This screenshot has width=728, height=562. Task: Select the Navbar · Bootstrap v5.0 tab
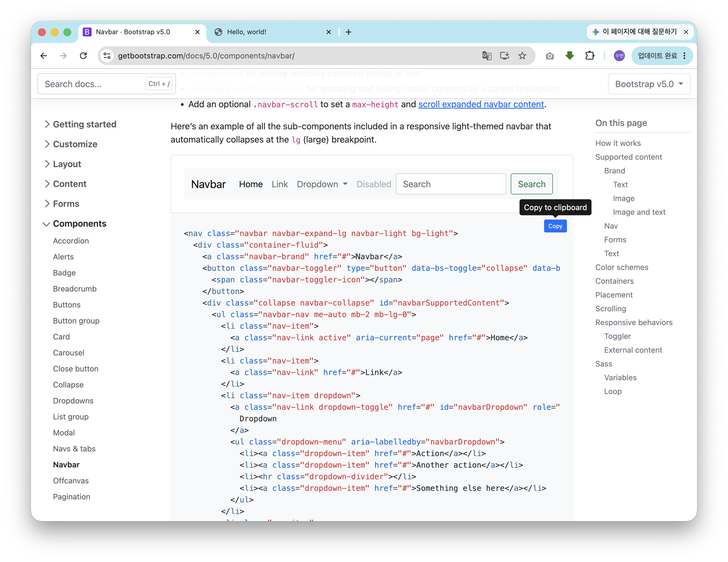click(142, 32)
